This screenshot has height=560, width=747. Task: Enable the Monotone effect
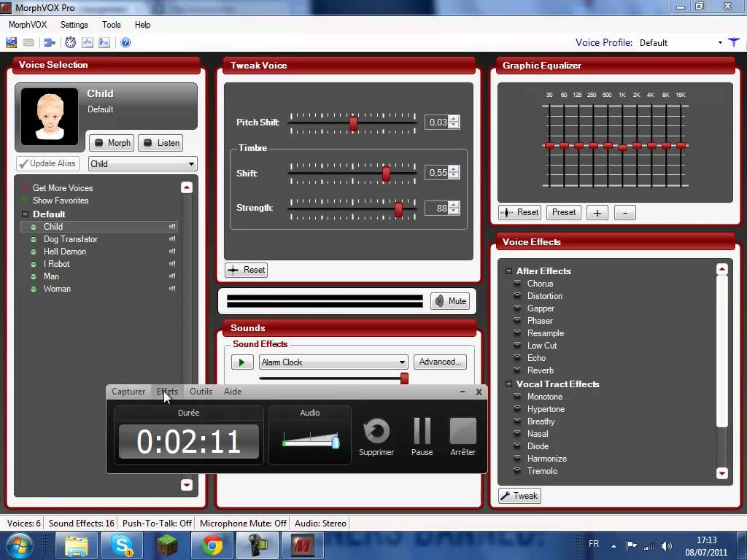tap(517, 397)
